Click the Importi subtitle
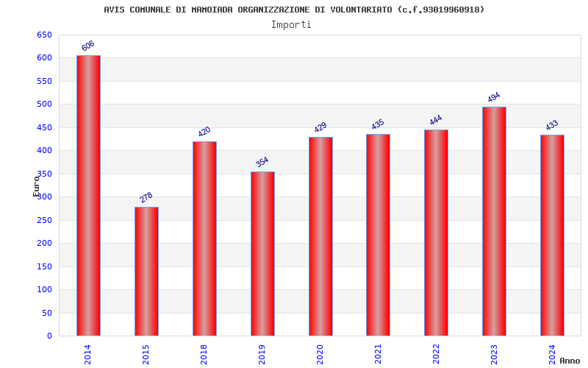The width and height of the screenshot is (588, 368). click(291, 25)
